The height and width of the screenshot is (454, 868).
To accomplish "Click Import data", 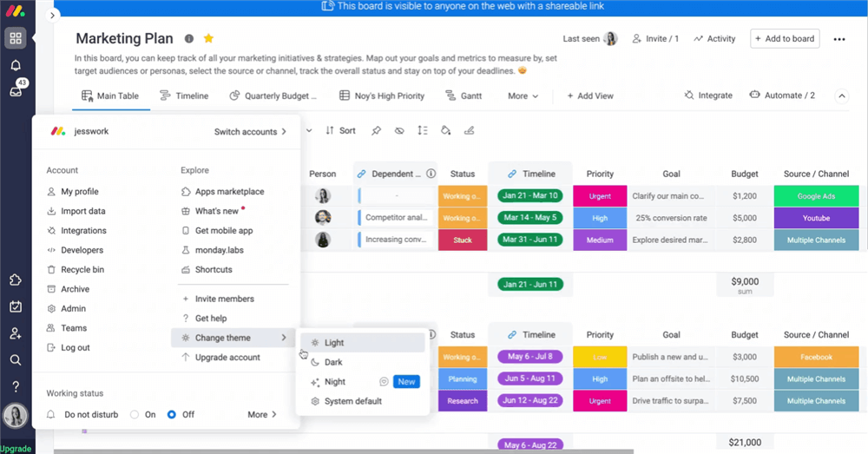I will click(x=76, y=211).
